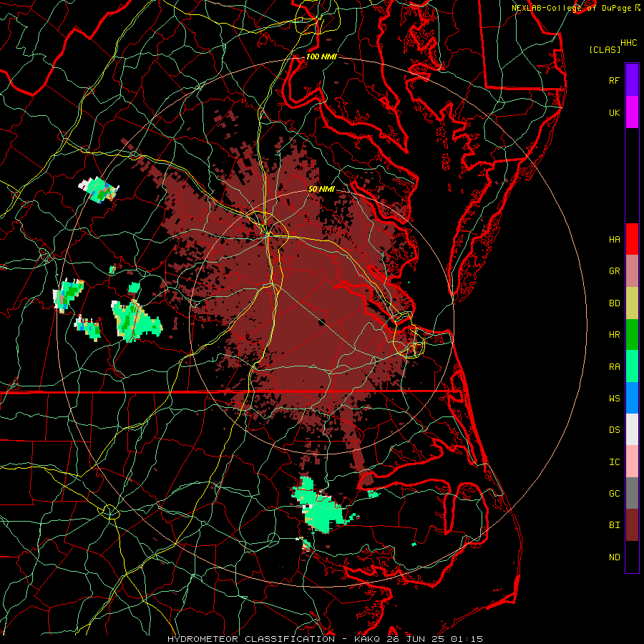The width and height of the screenshot is (644, 644).
Task: Click the '[CLAS]' unit label
Action: (605, 49)
